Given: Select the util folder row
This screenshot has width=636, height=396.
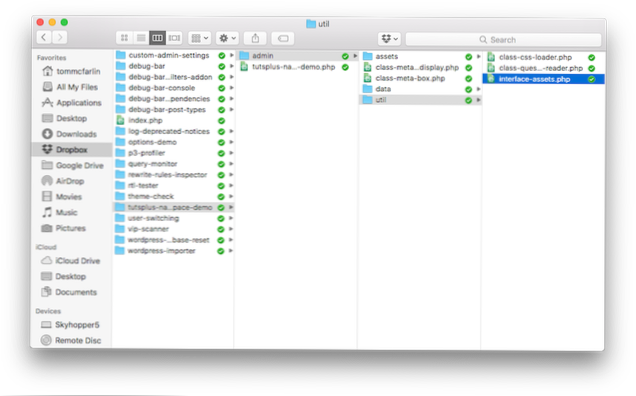Looking at the screenshot, I should [421, 100].
